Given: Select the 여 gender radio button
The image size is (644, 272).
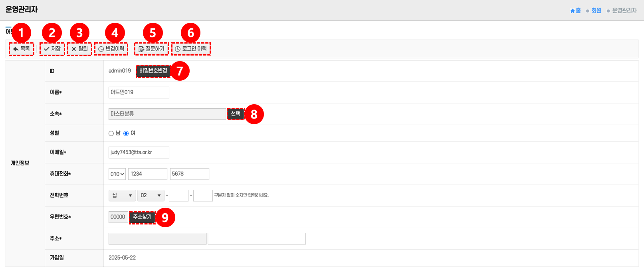Looking at the screenshot, I should click(x=126, y=133).
